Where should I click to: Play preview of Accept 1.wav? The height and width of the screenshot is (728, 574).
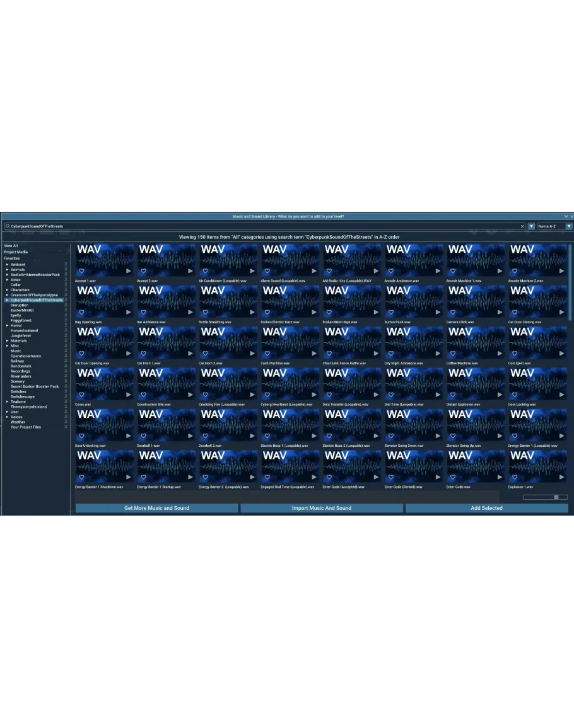[x=129, y=271]
